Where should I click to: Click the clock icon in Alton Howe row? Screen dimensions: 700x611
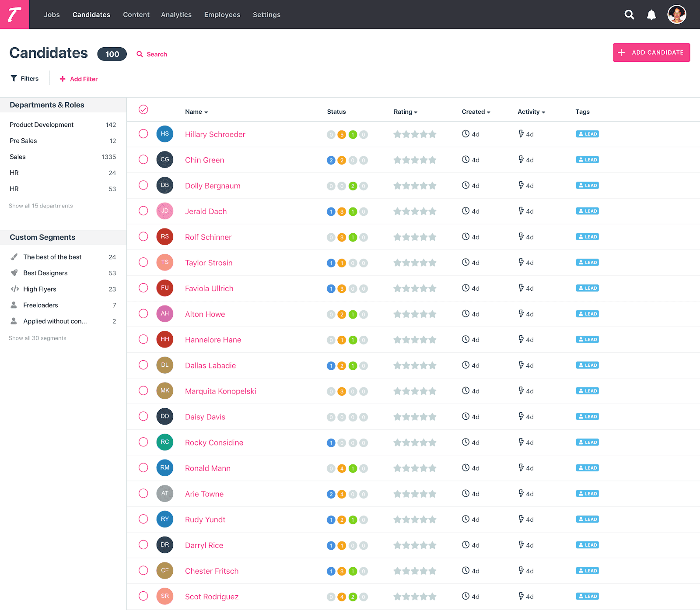pyautogui.click(x=465, y=313)
